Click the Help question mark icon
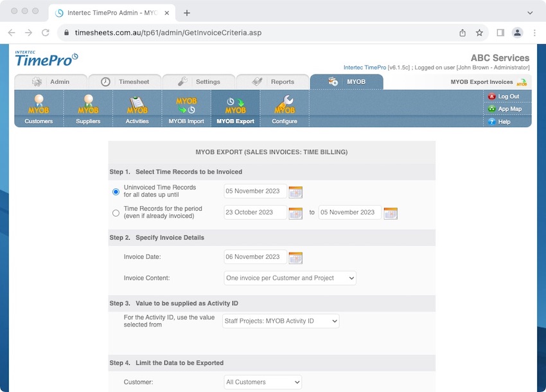The image size is (546, 392). click(x=491, y=121)
